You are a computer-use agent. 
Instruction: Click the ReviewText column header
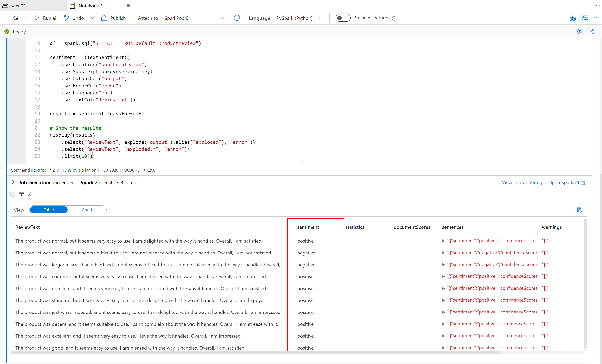pos(28,227)
